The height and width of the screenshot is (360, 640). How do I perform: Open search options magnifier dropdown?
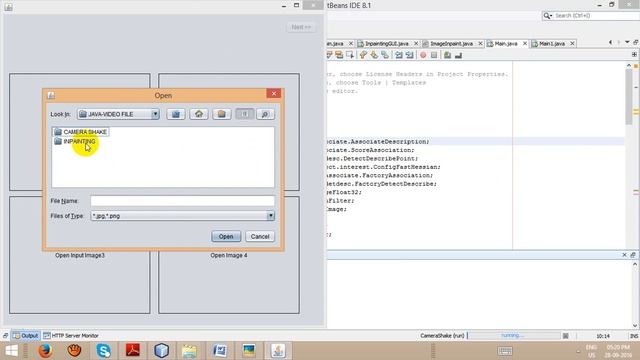[x=547, y=16]
